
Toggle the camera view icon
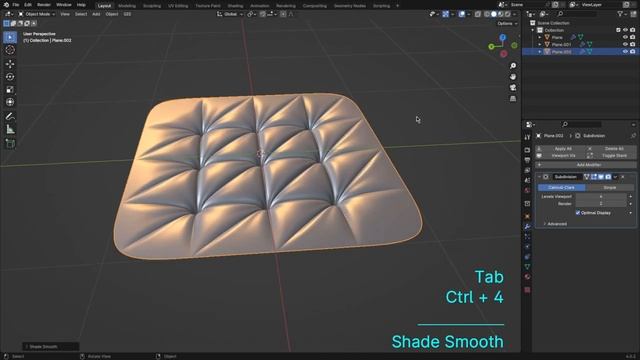click(513, 88)
